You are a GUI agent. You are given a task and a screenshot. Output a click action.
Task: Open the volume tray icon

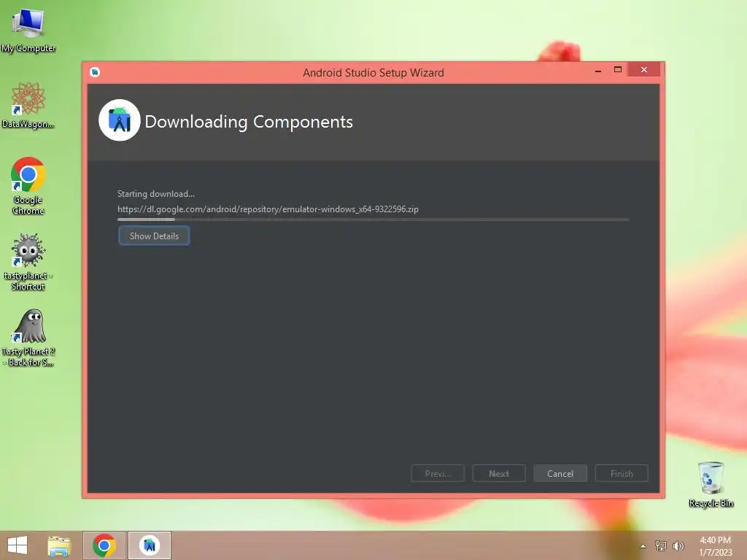pyautogui.click(x=678, y=545)
